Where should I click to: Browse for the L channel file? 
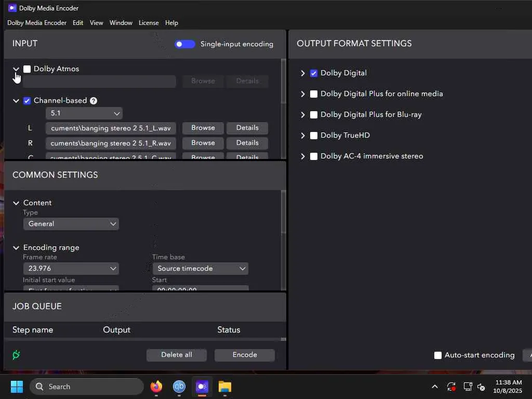203,128
